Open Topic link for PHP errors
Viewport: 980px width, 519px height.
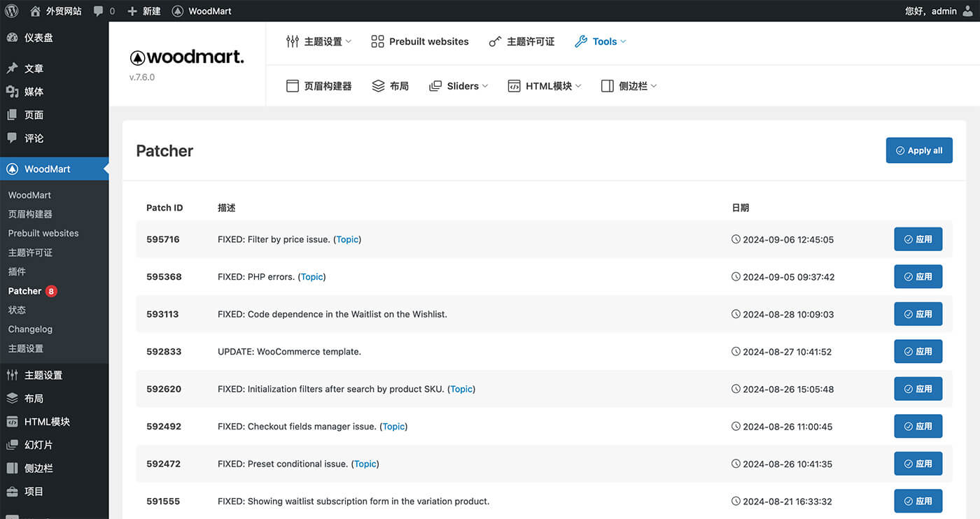tap(312, 277)
